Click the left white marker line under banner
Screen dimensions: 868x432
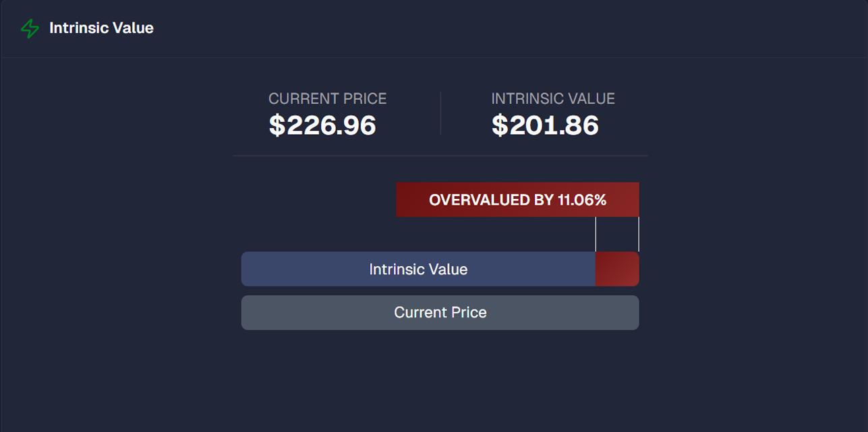(x=596, y=234)
